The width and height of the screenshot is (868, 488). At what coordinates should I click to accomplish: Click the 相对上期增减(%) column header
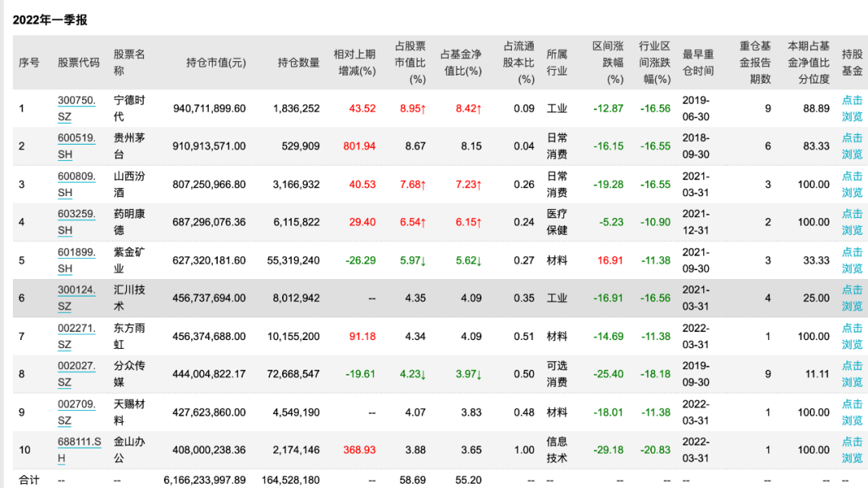coord(354,63)
